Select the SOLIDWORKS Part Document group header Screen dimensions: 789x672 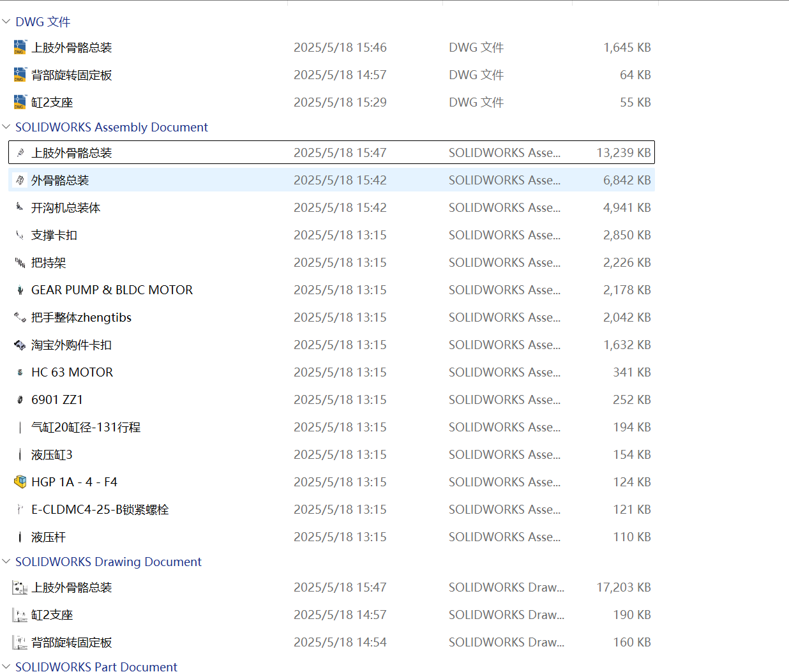pos(96,666)
